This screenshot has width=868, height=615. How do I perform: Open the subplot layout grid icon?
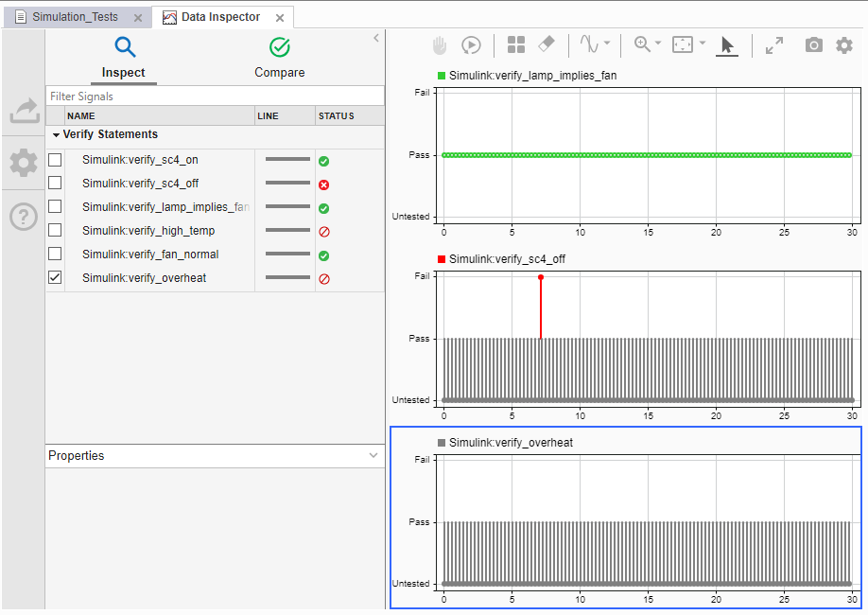pos(516,44)
